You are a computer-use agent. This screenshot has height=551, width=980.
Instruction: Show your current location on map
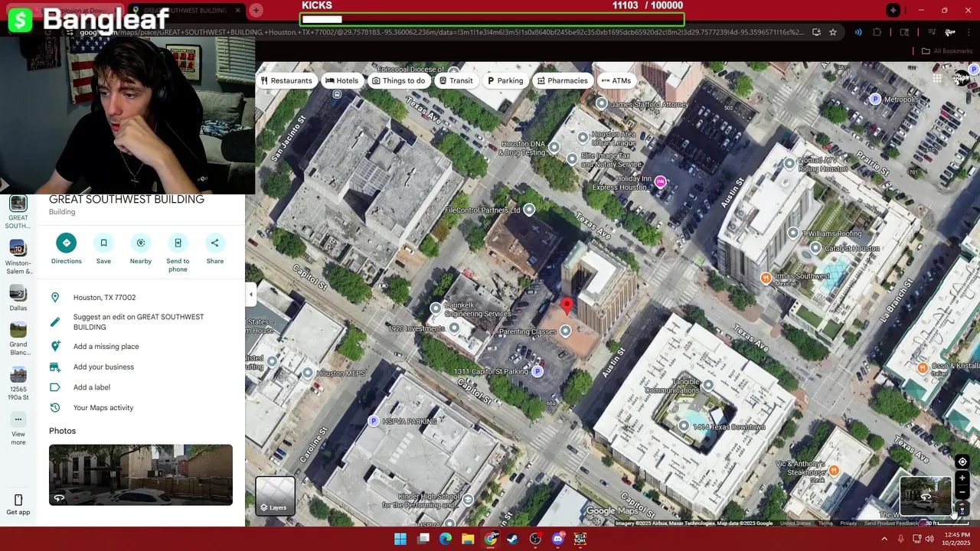point(962,462)
